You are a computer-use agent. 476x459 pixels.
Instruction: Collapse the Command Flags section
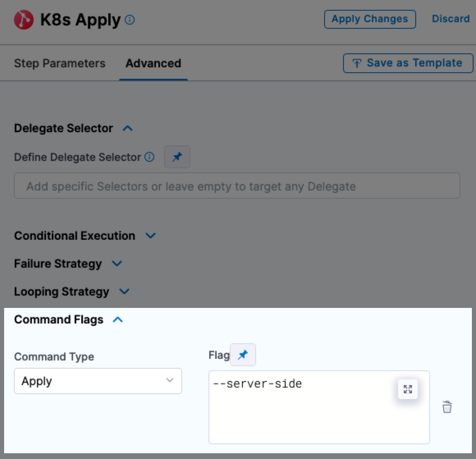point(118,320)
